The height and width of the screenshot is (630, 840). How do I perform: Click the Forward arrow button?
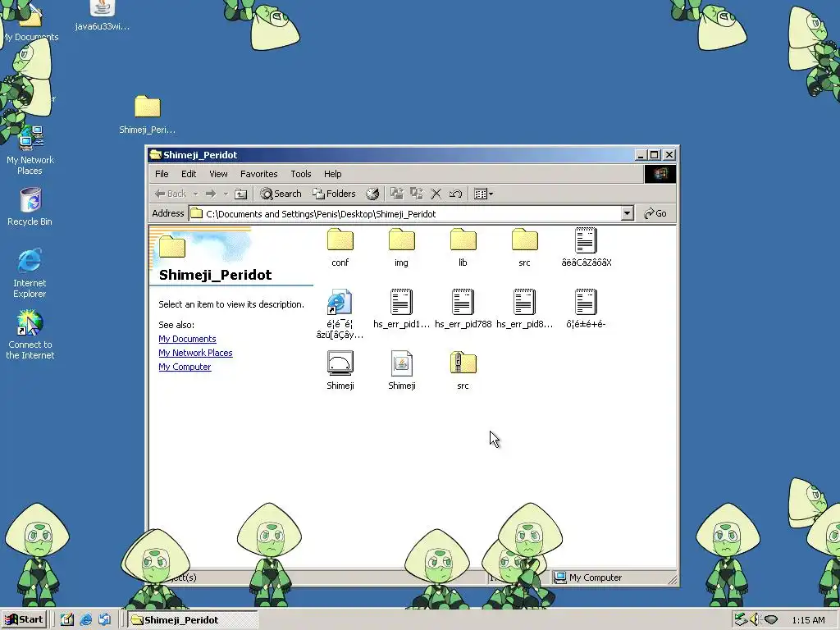pos(211,194)
